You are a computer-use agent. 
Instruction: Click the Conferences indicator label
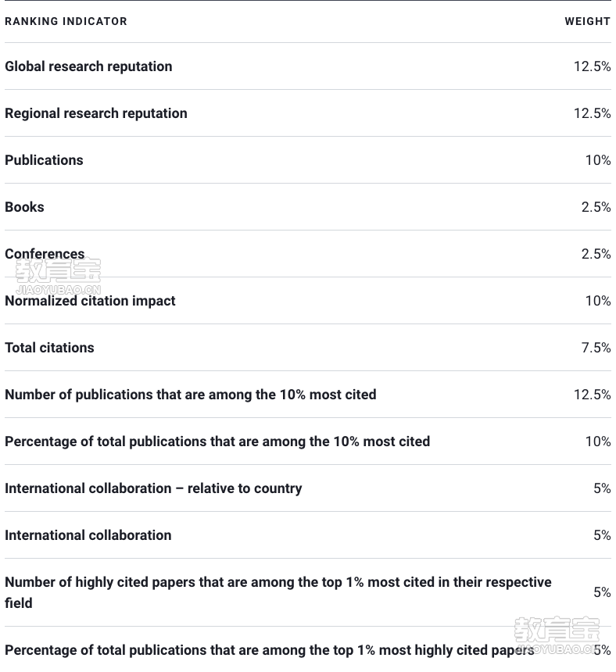(x=45, y=254)
